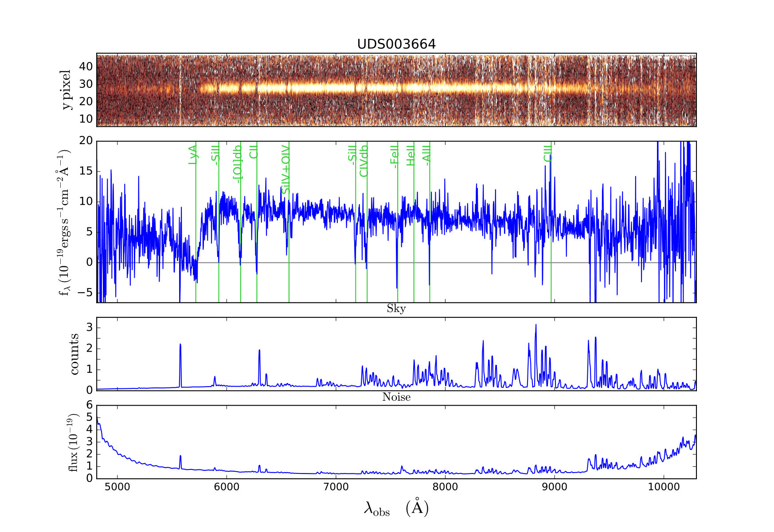
Task: Click the y pixel axis label
Action: click(66, 90)
